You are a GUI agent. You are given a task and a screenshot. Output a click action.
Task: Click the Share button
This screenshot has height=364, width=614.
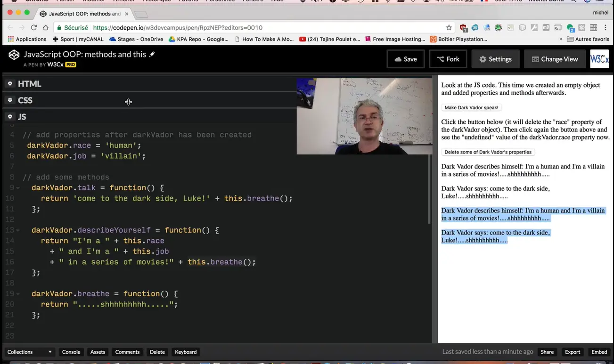[547, 352]
